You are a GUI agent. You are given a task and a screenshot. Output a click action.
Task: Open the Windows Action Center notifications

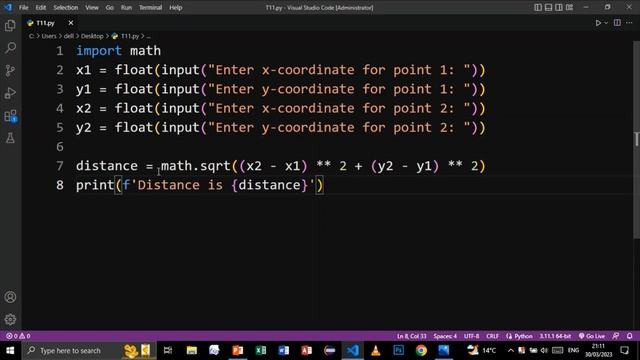tap(624, 350)
